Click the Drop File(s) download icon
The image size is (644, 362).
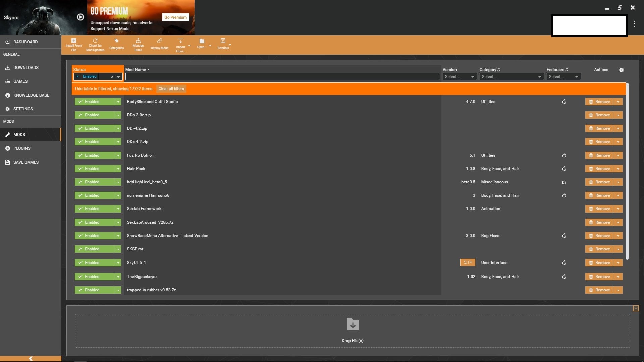[353, 324]
